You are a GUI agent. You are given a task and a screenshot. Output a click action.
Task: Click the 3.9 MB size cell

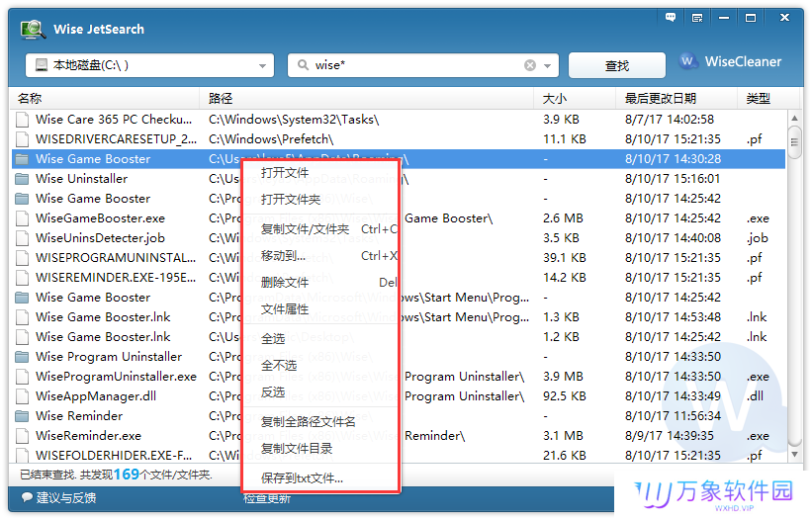[563, 377]
